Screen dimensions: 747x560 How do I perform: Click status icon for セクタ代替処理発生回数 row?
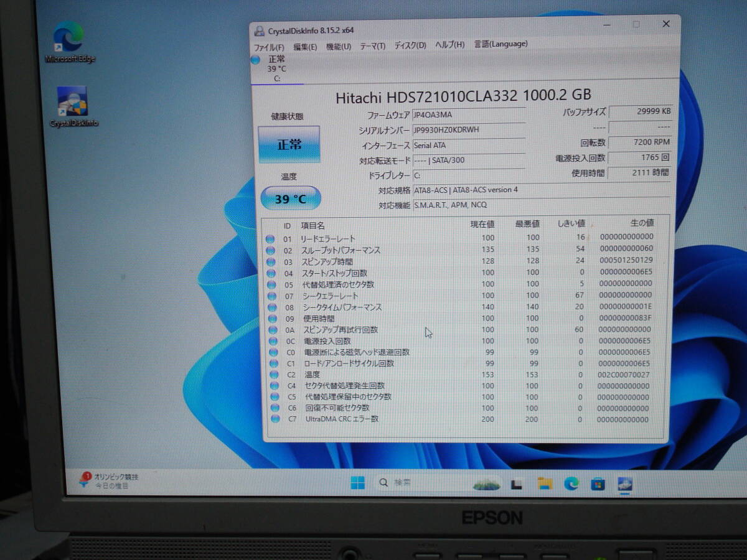click(274, 386)
